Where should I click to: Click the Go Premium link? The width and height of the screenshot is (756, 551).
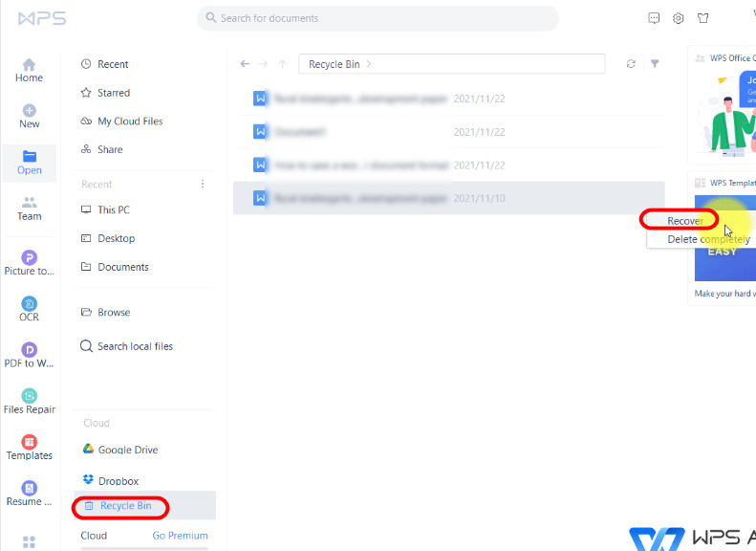tap(180, 536)
